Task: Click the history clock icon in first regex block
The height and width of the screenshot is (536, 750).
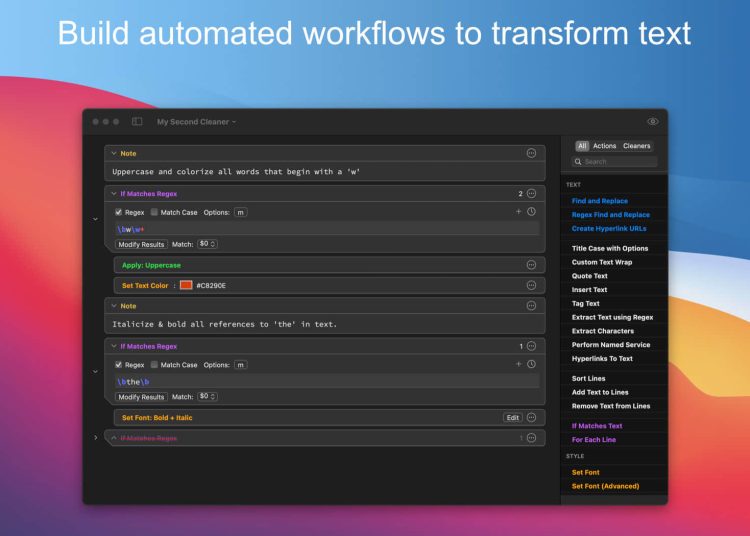Action: [x=531, y=212]
